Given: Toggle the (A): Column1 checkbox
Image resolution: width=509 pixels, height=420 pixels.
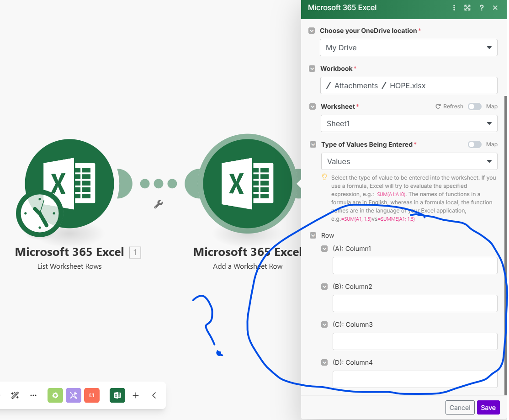Looking at the screenshot, I should (x=324, y=249).
